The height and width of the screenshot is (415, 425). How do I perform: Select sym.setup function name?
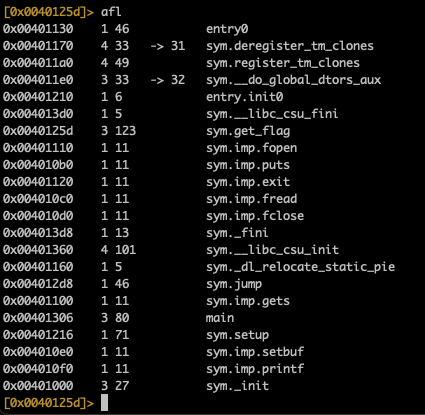click(x=237, y=335)
